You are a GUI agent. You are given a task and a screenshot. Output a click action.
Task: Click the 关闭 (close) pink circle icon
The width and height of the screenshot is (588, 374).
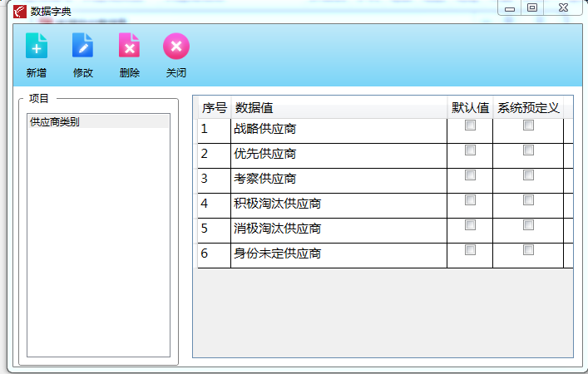[176, 46]
